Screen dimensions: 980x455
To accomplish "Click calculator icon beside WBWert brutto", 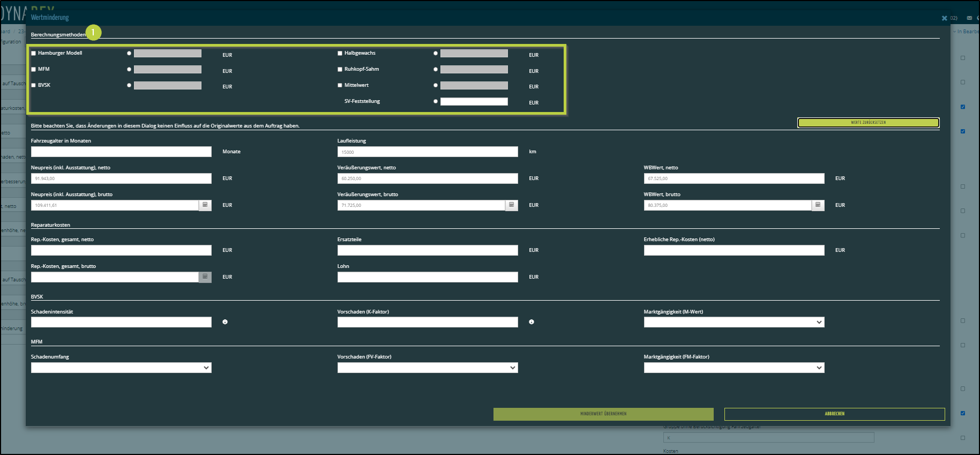I will point(818,205).
